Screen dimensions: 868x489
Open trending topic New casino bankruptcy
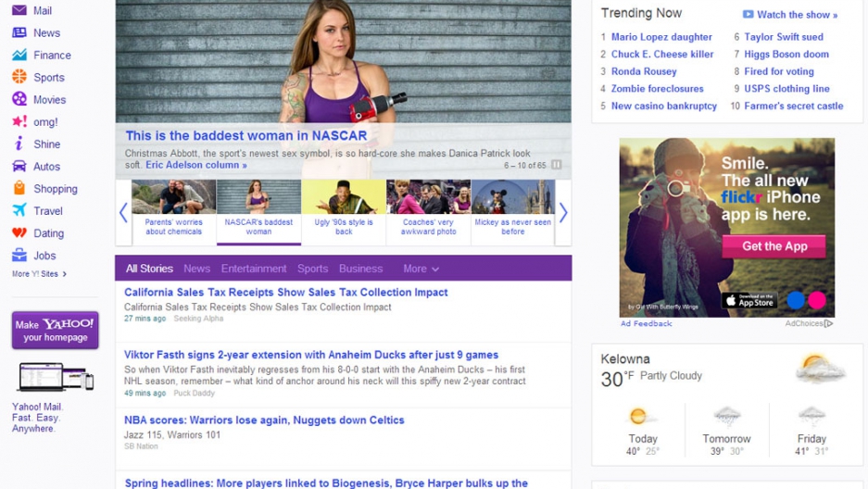pos(663,106)
